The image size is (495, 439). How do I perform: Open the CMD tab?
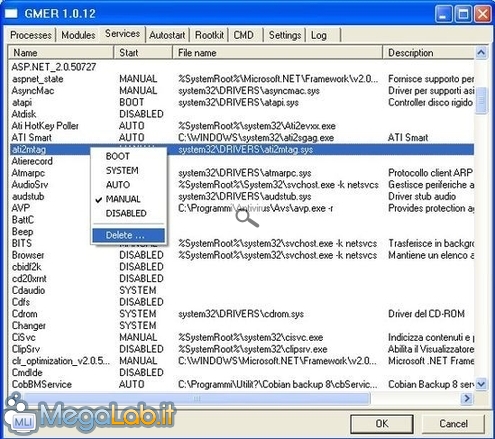(243, 35)
